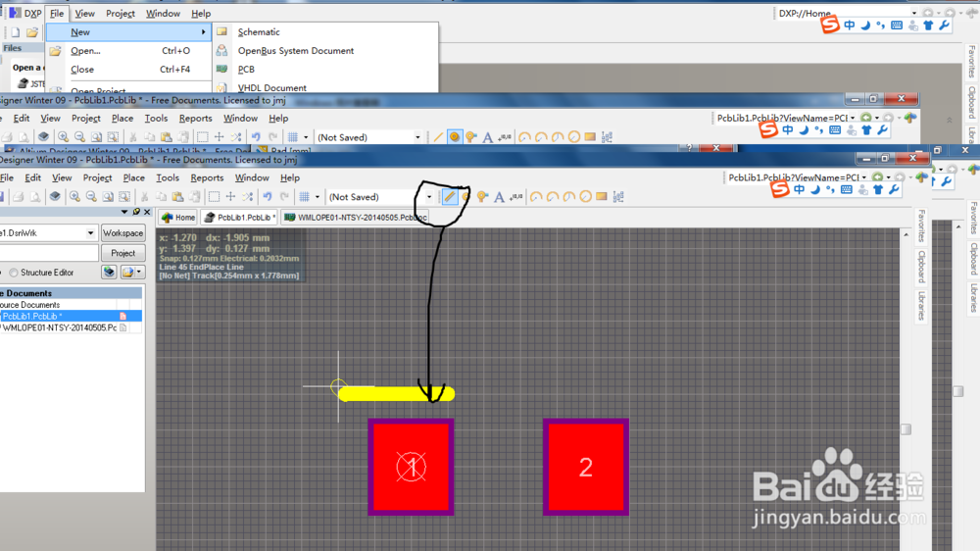This screenshot has height=551, width=980.
Task: Pin the Projects panel with pushpin icon
Action: click(136, 212)
